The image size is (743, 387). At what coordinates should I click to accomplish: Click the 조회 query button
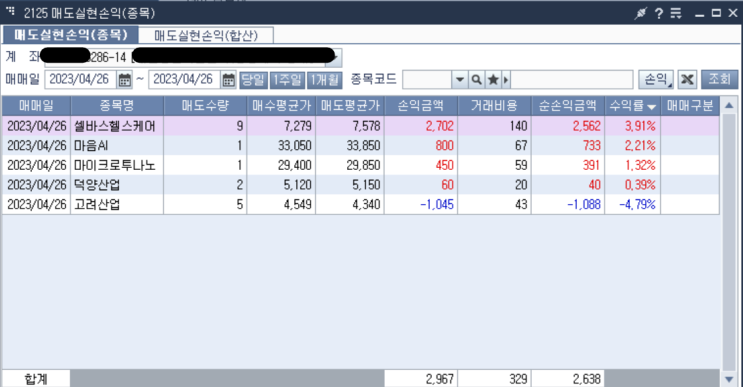719,79
